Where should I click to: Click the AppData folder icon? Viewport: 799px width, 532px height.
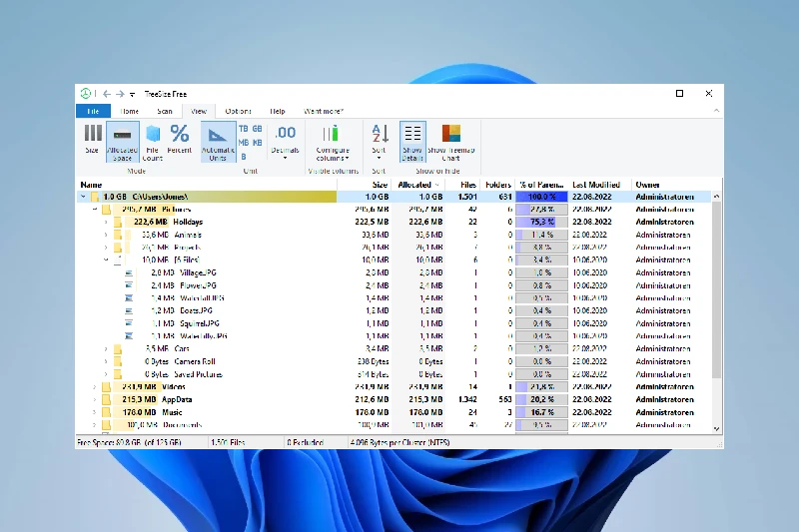[x=106, y=399]
